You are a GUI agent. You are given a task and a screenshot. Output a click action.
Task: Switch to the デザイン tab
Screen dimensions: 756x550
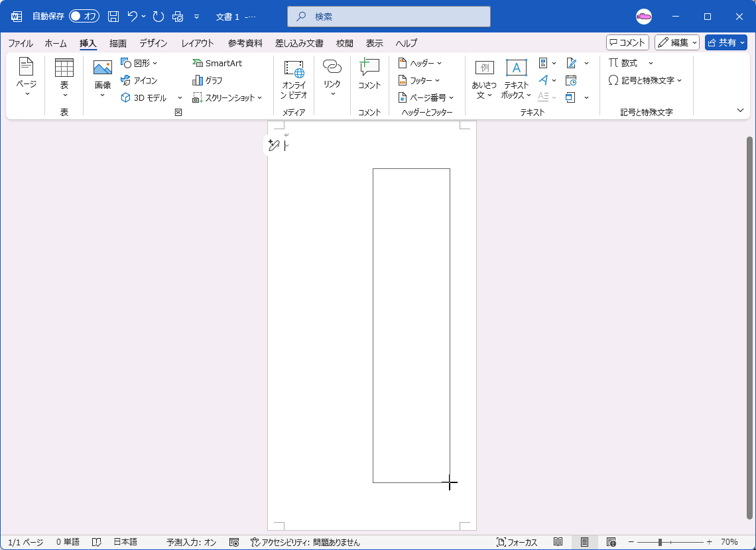pyautogui.click(x=153, y=43)
